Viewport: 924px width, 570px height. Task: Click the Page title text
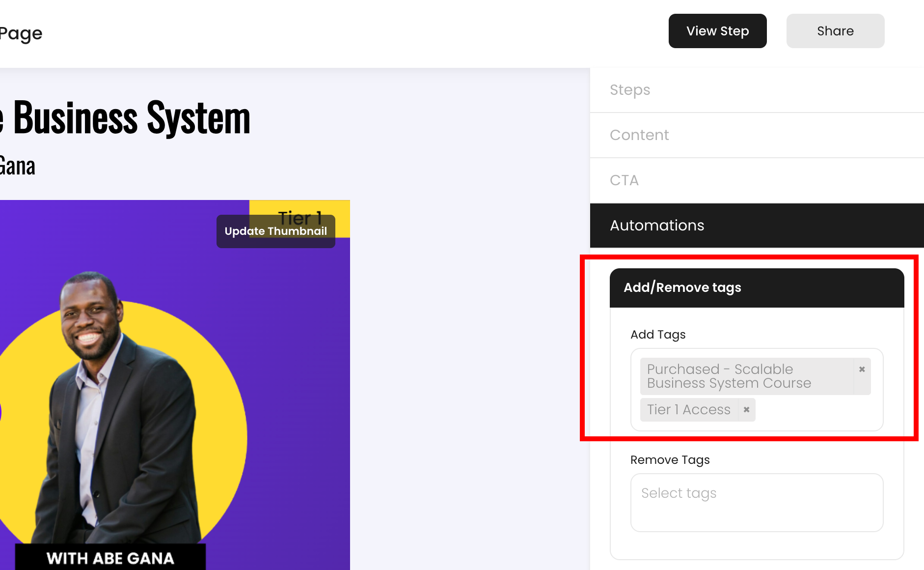pos(21,33)
